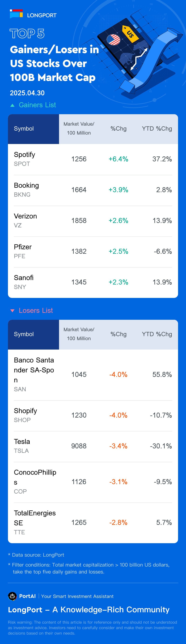Click the red Losers List triangle
Viewport: 186px width, 644px height.
[12, 311]
